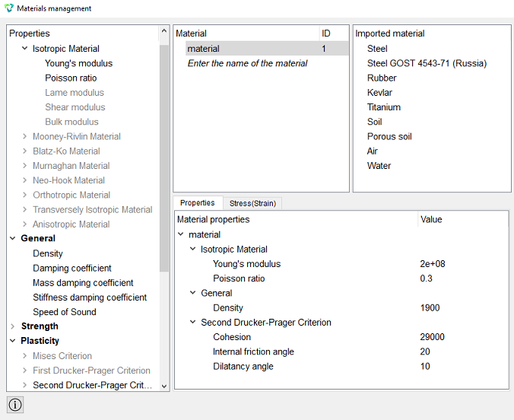
Task: Select Speed of Sound property
Action: click(65, 312)
